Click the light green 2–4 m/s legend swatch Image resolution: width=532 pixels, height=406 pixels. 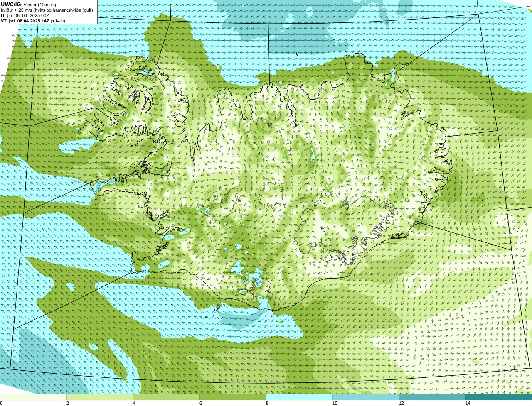(100, 397)
